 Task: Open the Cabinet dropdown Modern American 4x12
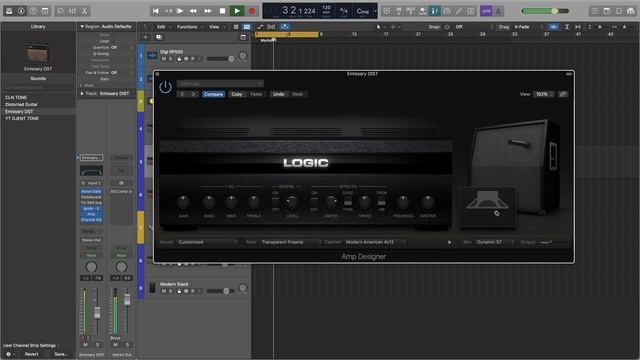(375, 242)
